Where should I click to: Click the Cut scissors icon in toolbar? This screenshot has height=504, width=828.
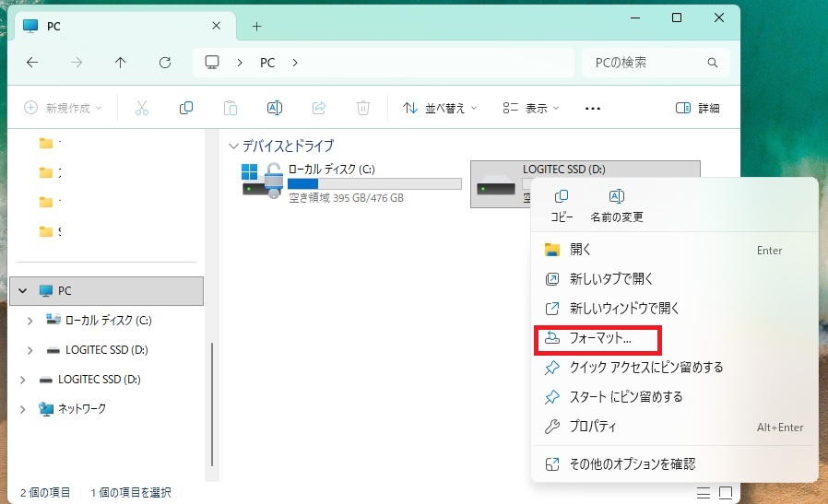pyautogui.click(x=141, y=108)
